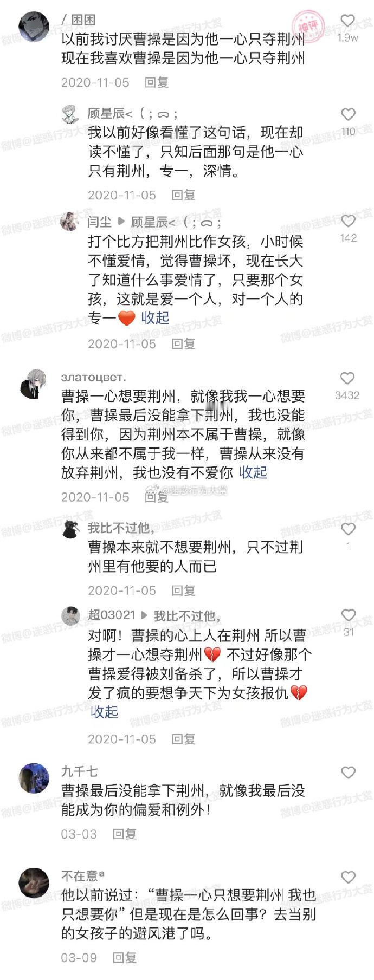374x980 pixels.
Task: Reply to 不在意's 03-09 comment
Action: [124, 958]
